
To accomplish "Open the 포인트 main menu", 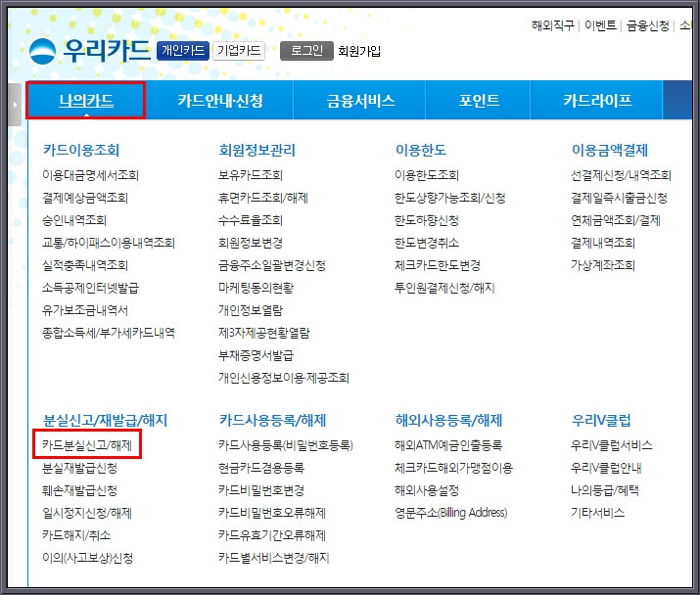I will click(479, 101).
